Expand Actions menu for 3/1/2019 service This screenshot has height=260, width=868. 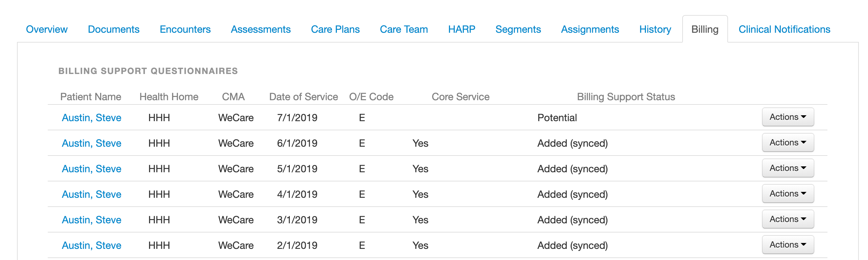[x=788, y=219]
